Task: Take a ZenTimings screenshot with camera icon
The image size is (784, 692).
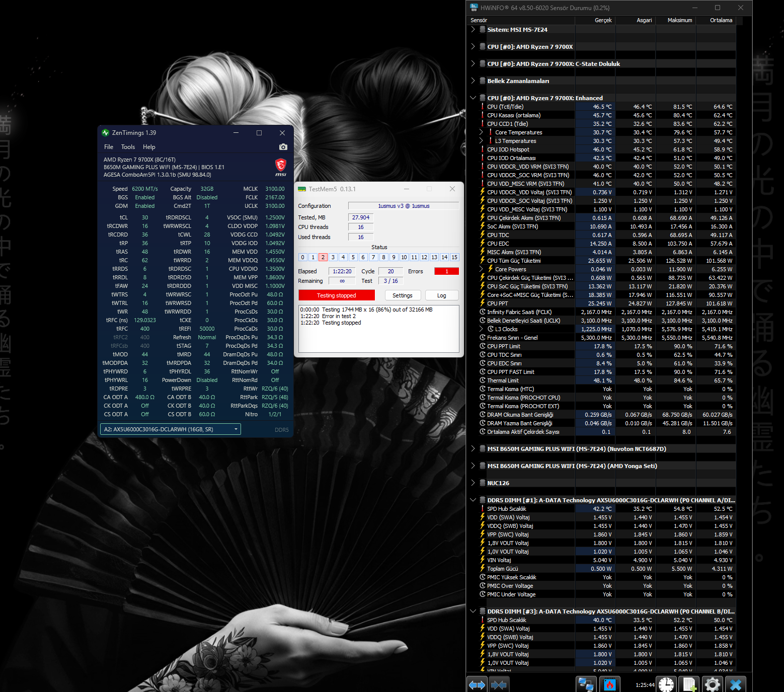Action: pos(283,147)
